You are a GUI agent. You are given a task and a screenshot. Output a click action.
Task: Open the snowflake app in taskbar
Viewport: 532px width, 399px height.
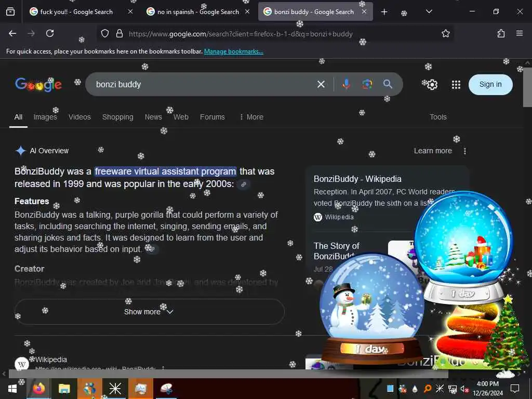pyautogui.click(x=115, y=389)
